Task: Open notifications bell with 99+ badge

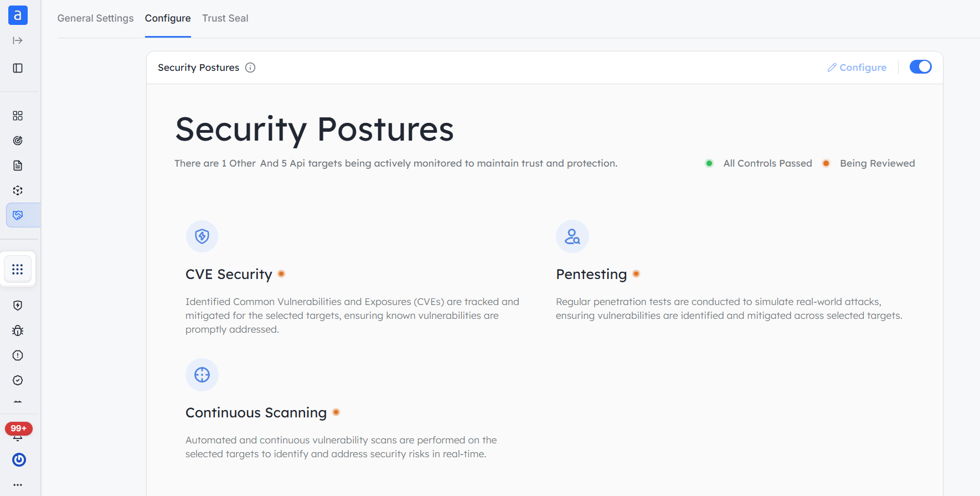Action: 18,432
